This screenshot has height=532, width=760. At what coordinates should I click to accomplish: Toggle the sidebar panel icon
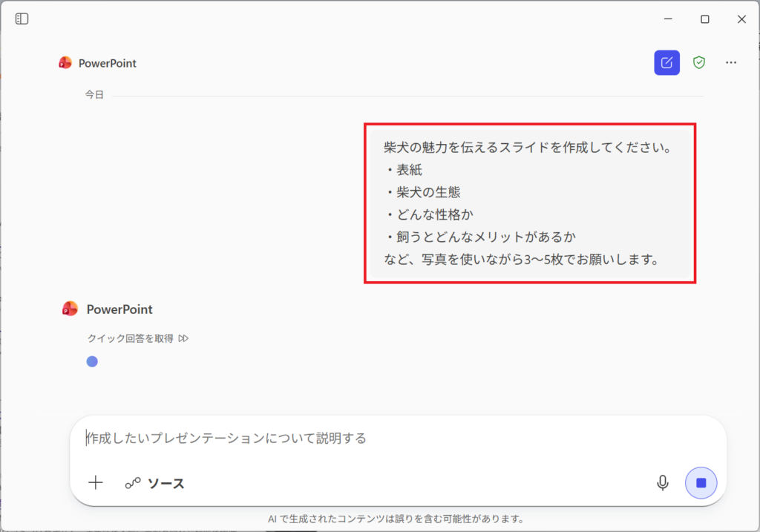pos(22,19)
